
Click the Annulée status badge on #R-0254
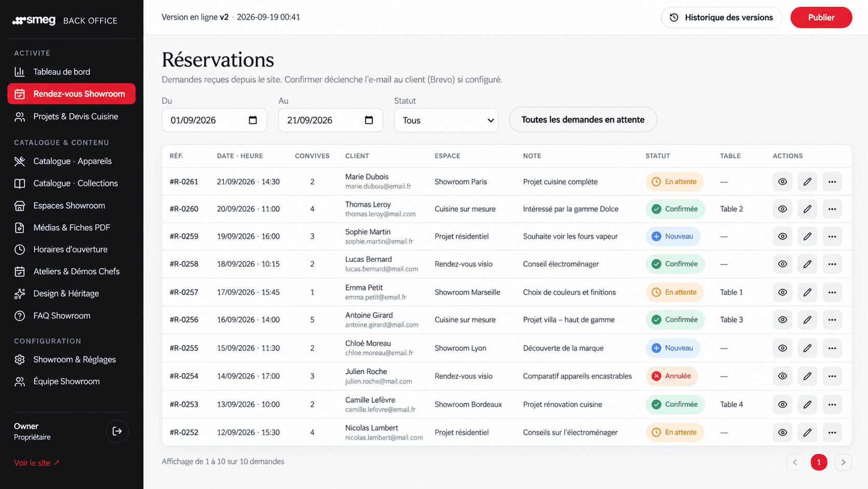tap(672, 376)
